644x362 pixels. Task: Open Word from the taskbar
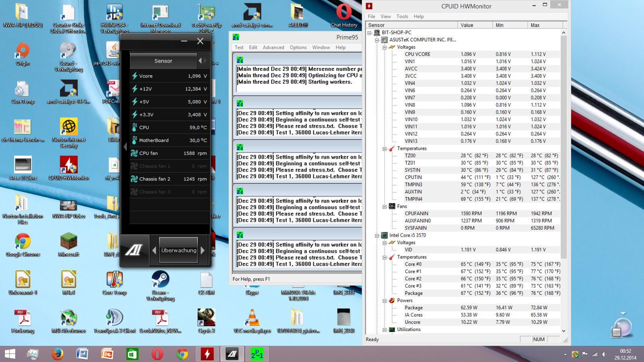83,354
